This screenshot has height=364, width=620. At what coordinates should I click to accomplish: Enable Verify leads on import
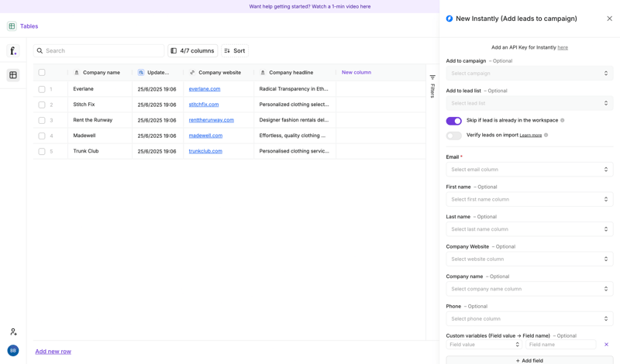(453, 136)
